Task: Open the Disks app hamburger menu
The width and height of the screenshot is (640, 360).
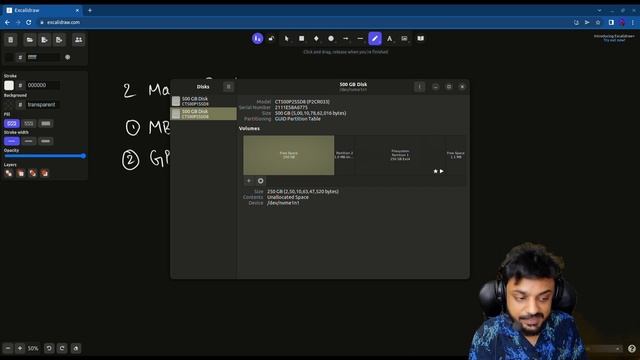Action: 229,87
